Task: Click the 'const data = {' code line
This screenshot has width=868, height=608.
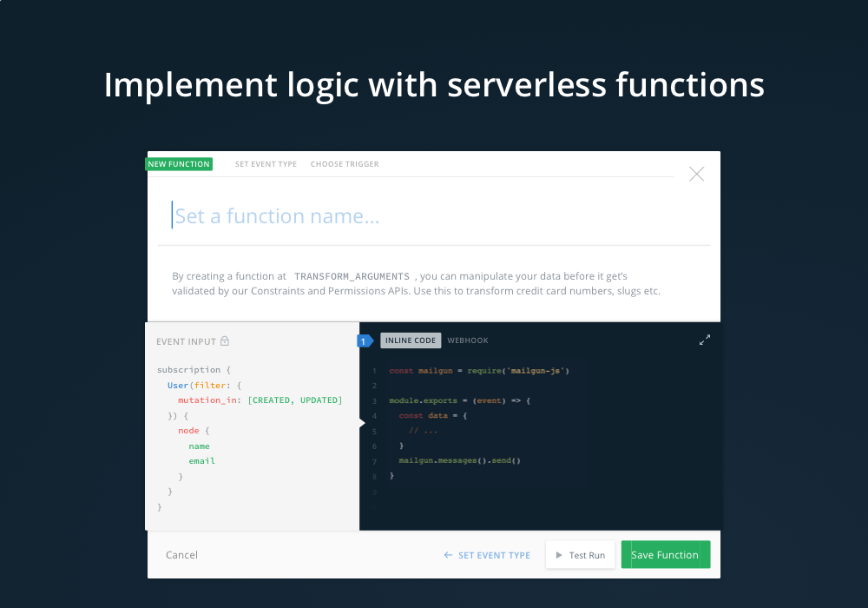Action: pos(433,415)
